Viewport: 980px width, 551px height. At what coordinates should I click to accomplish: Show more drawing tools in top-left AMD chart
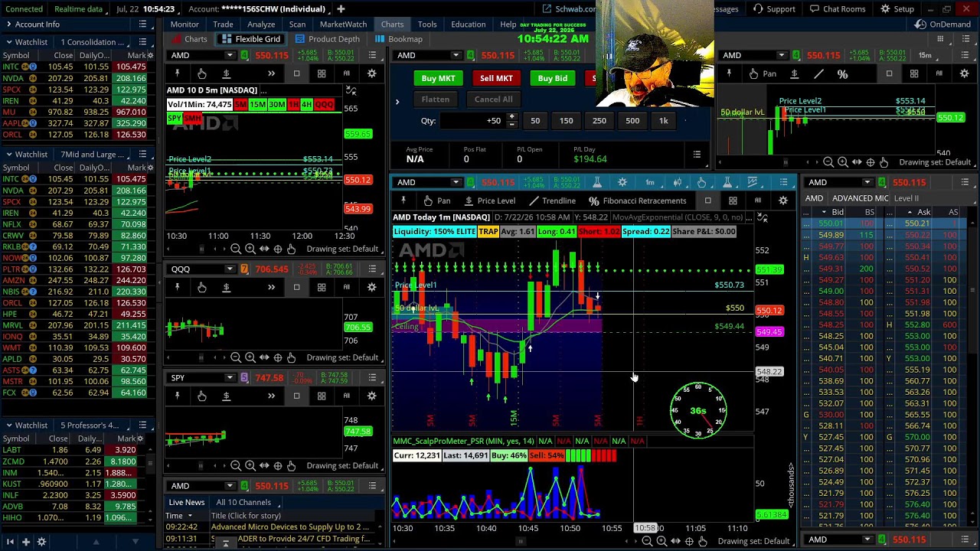(x=271, y=73)
